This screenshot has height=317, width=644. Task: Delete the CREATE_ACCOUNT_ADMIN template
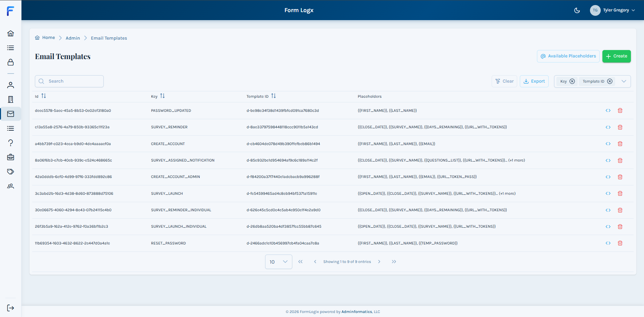(620, 177)
